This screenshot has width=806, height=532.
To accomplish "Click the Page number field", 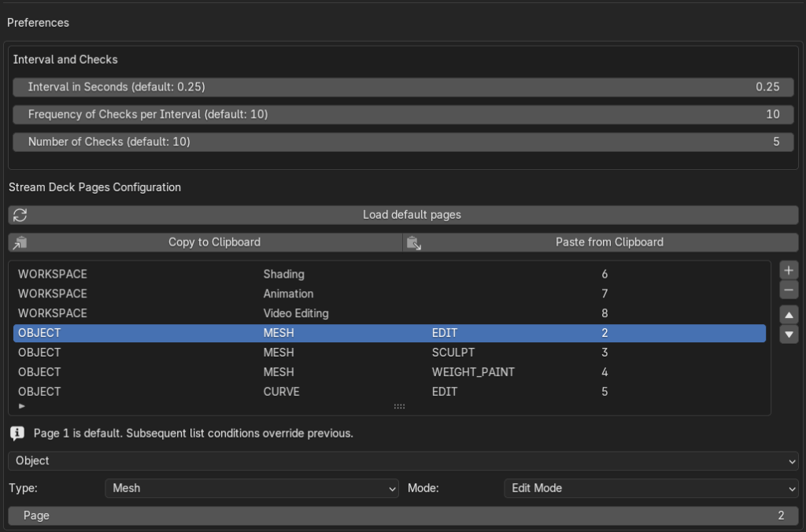I will click(x=403, y=515).
